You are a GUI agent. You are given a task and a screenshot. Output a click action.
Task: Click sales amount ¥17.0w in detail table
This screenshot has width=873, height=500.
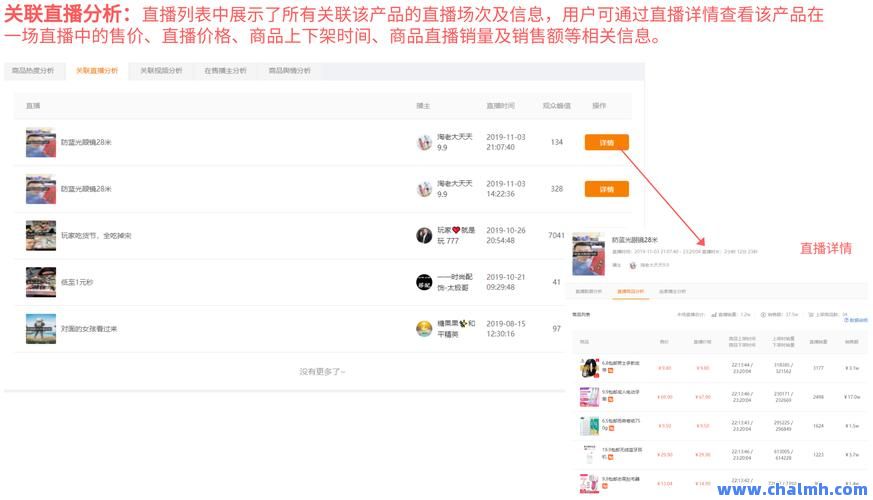pos(852,397)
